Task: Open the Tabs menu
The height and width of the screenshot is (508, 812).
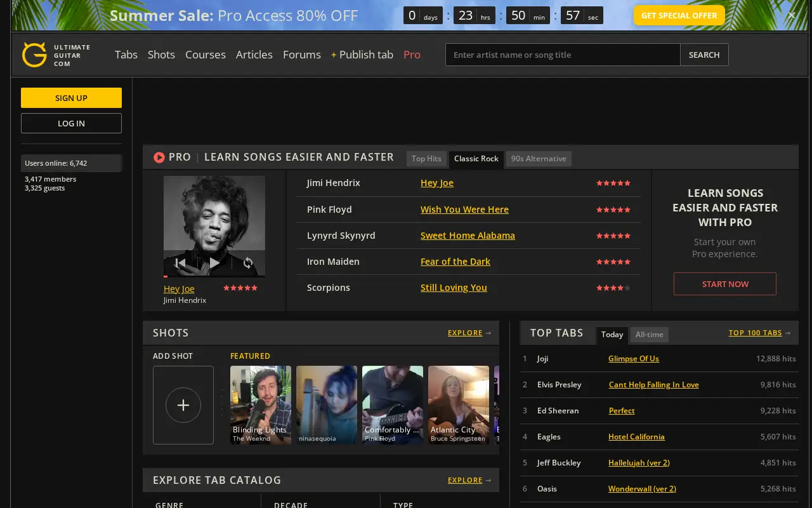Action: 126,55
